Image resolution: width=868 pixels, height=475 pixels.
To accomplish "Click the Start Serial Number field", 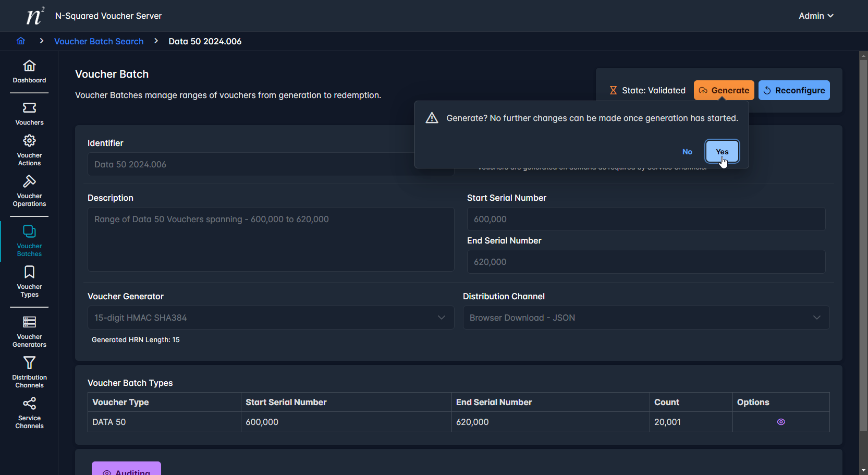I will pyautogui.click(x=645, y=219).
